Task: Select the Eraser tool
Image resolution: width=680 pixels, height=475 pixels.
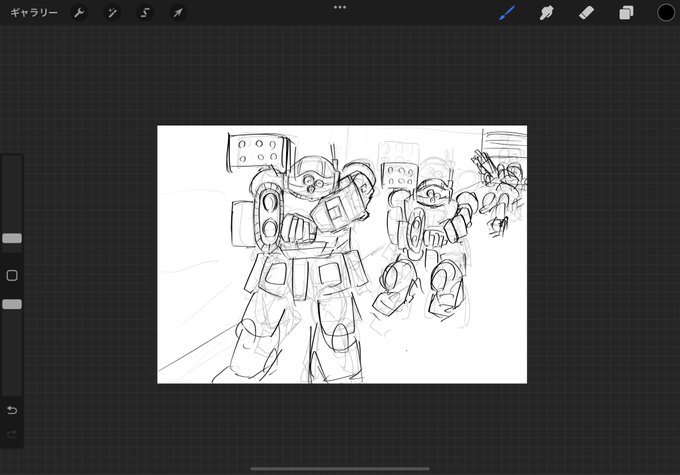Action: (586, 13)
